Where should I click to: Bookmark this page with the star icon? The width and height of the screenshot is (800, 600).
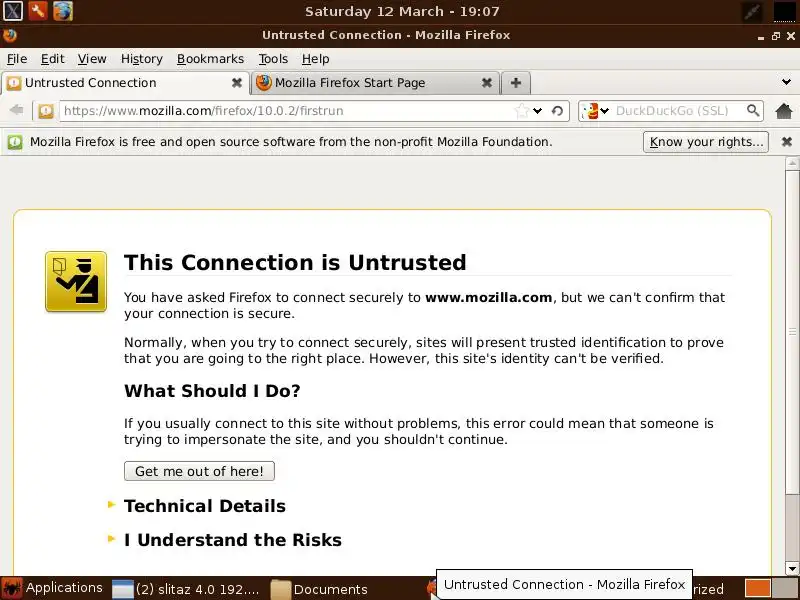(x=521, y=110)
